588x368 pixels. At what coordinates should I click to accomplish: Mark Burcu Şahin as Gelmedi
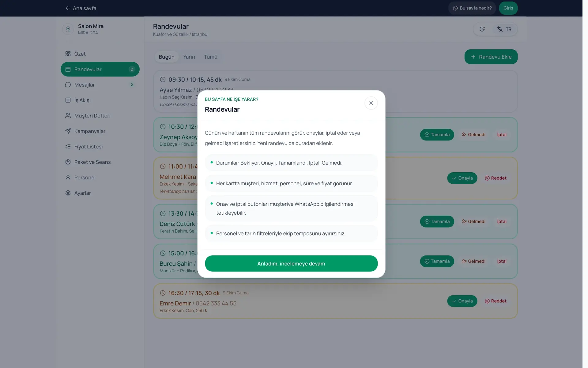473,261
